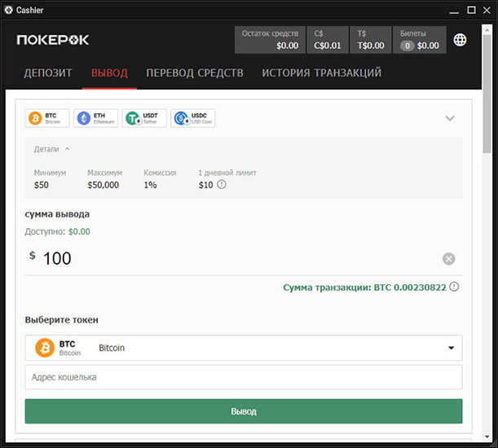Click the Bitcoin logo in token selector
The width and height of the screenshot is (498, 448).
click(x=45, y=348)
